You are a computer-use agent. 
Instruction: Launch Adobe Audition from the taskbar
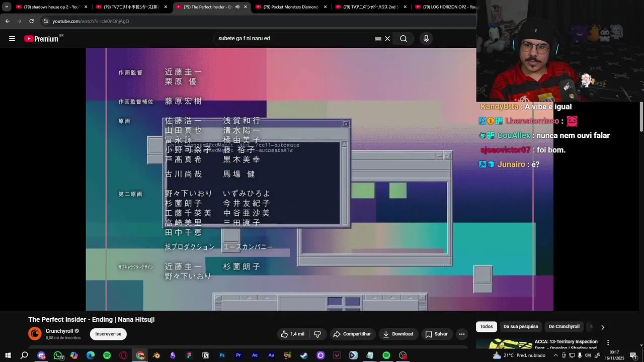point(271,355)
